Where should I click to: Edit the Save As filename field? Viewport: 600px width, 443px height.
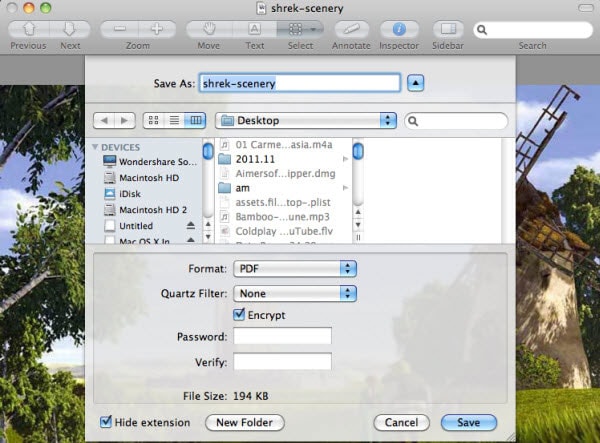click(300, 83)
